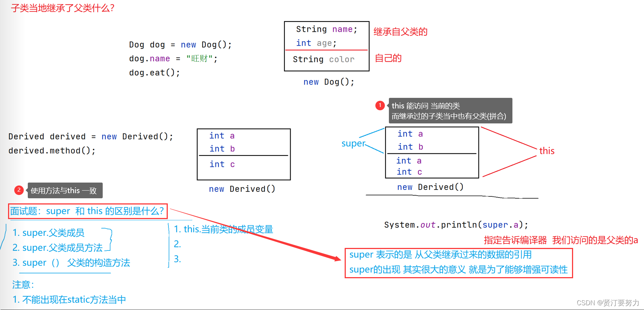Select list item 1. super.父类成员
The image size is (644, 310).
tap(48, 233)
